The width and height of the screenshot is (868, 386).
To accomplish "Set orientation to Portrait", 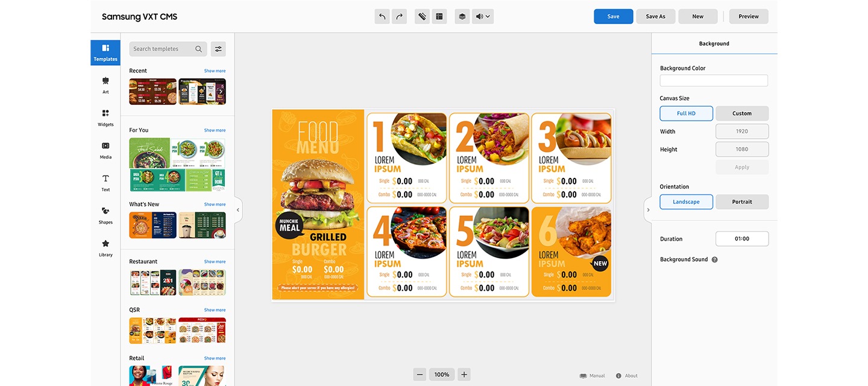I will pos(742,201).
